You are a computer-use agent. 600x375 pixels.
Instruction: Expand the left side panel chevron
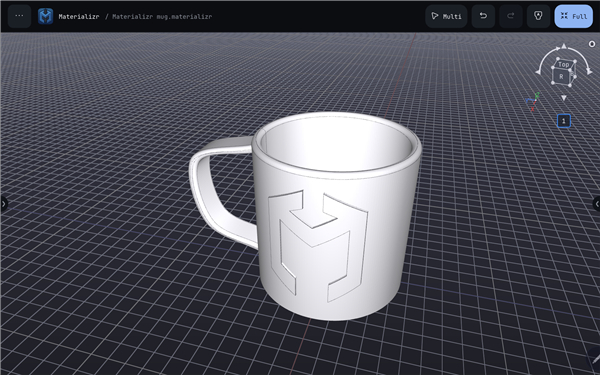(3, 204)
